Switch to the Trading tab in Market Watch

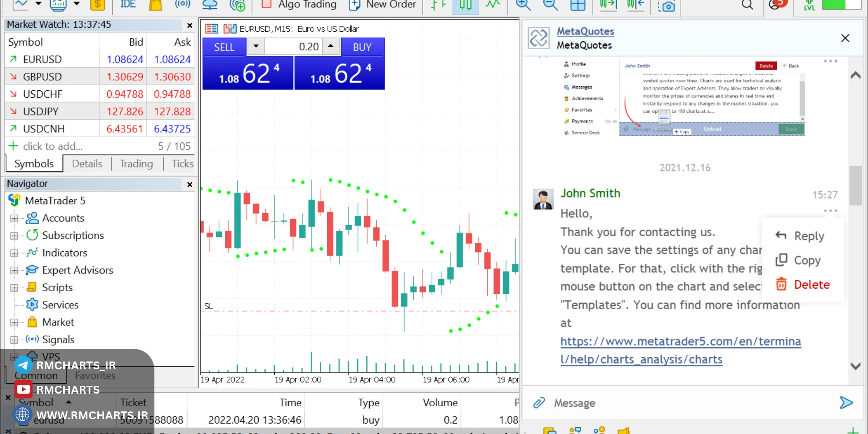136,164
